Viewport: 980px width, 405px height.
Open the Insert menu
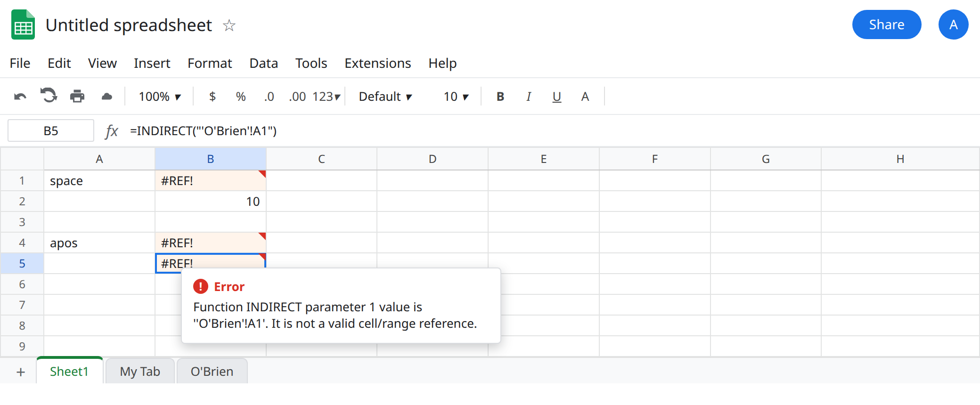[152, 63]
